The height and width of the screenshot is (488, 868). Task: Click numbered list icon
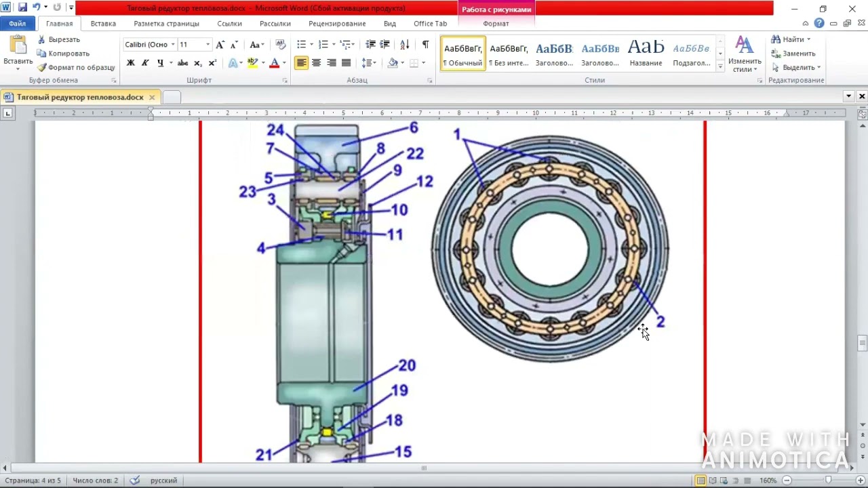323,45
